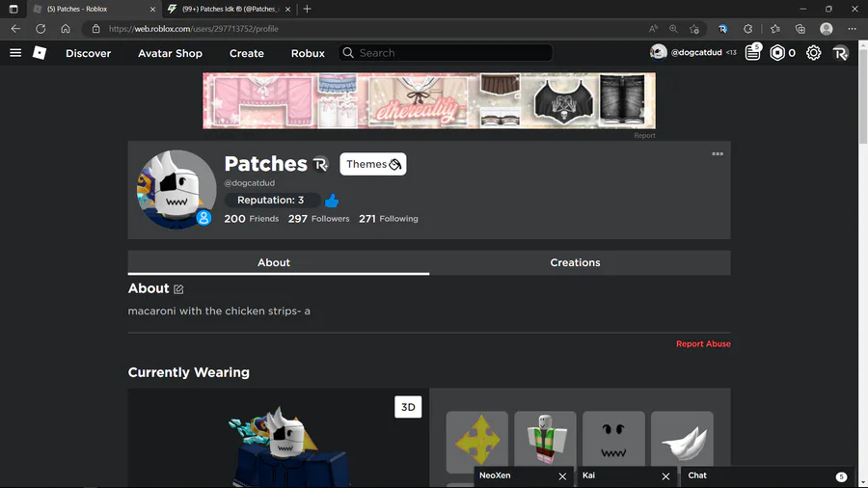This screenshot has height=488, width=868.
Task: Click the browser back arrow
Action: (x=15, y=29)
